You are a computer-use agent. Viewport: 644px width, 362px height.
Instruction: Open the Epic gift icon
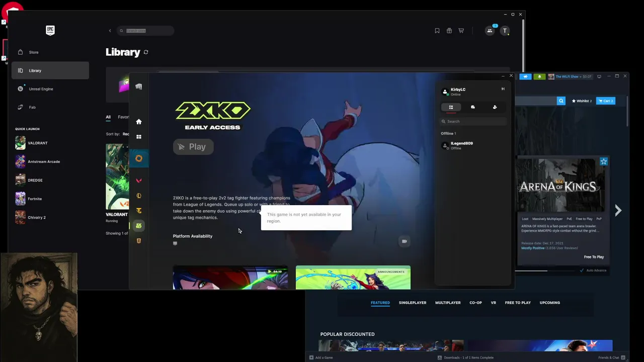point(449,31)
